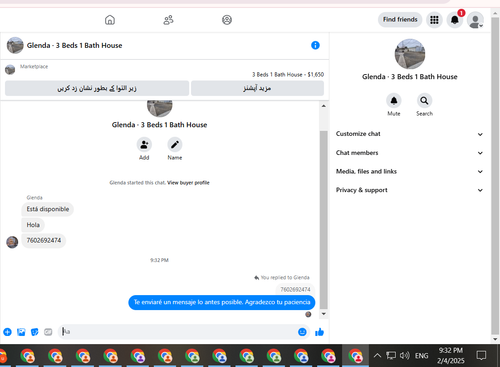Click the seen-receipt avatar below sent message
Viewport: 500px width, 367px height.
(308, 314)
